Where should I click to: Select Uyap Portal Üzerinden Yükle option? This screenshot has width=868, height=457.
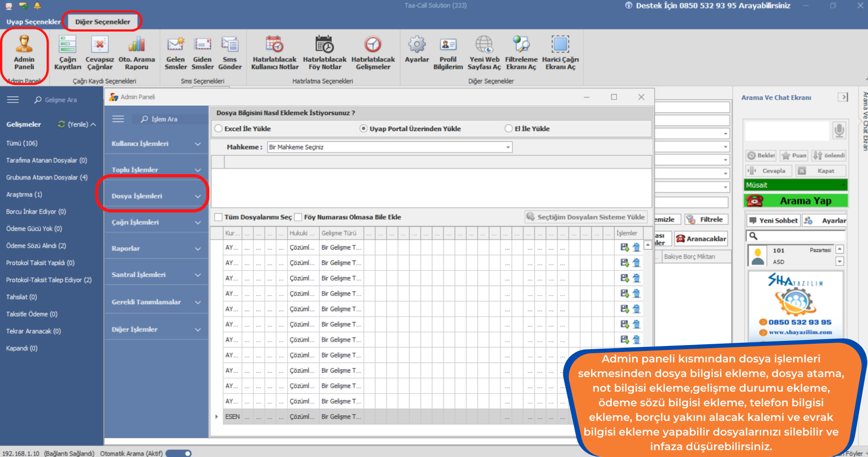click(x=364, y=129)
